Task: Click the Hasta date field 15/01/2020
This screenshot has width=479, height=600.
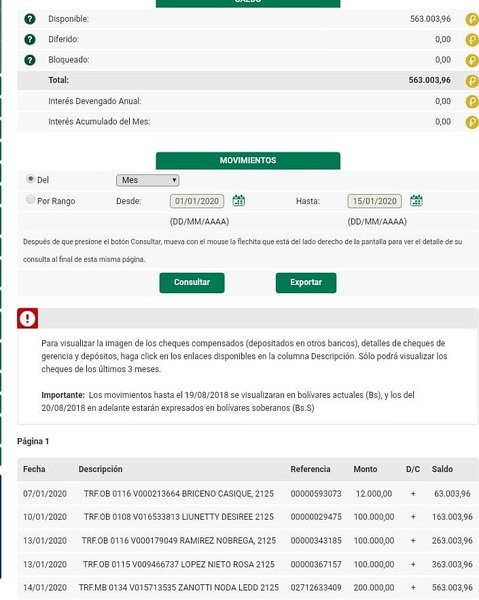Action: pos(375,201)
